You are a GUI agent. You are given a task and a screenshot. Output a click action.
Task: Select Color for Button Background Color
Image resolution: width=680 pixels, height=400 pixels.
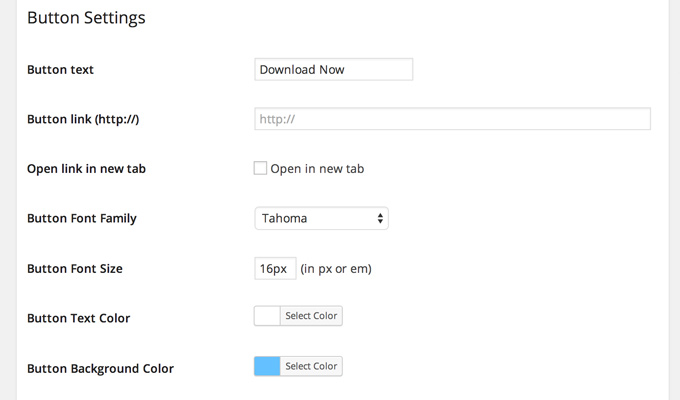point(311,366)
